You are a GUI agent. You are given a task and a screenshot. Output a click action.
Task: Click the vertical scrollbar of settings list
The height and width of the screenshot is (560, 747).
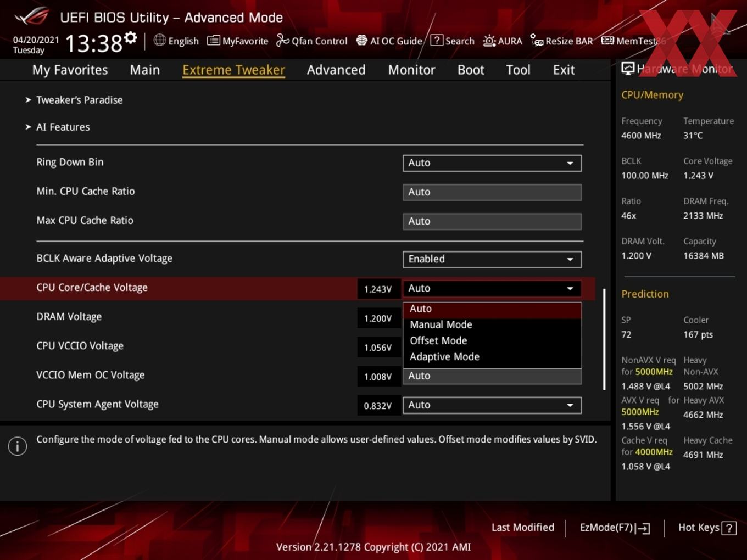pyautogui.click(x=604, y=339)
